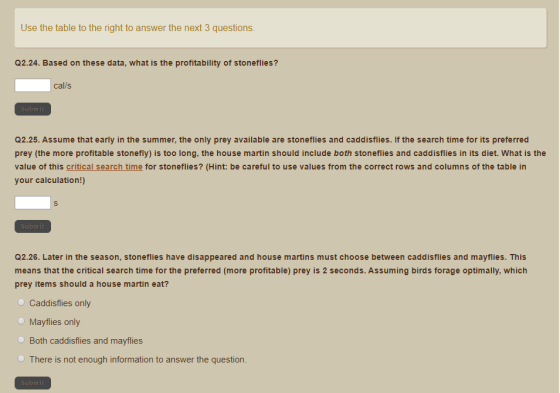560x393 pixels.
Task: Click the Q2.25 question number label
Action: click(27, 140)
